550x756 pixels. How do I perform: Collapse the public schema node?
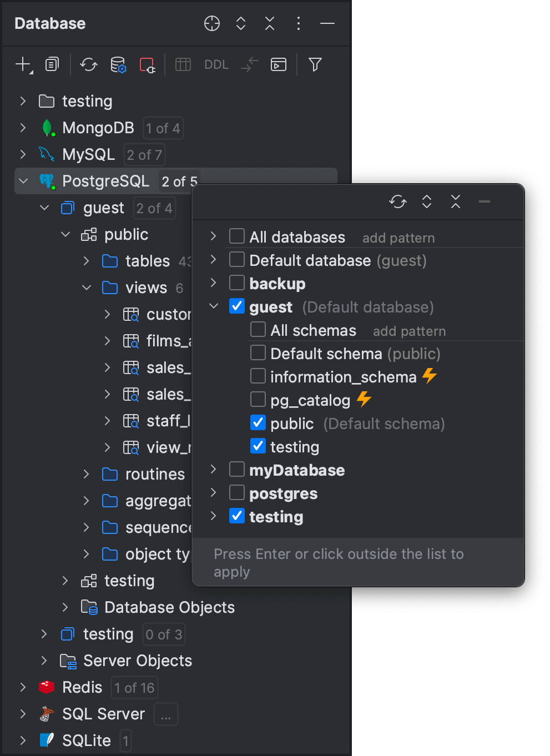[65, 234]
